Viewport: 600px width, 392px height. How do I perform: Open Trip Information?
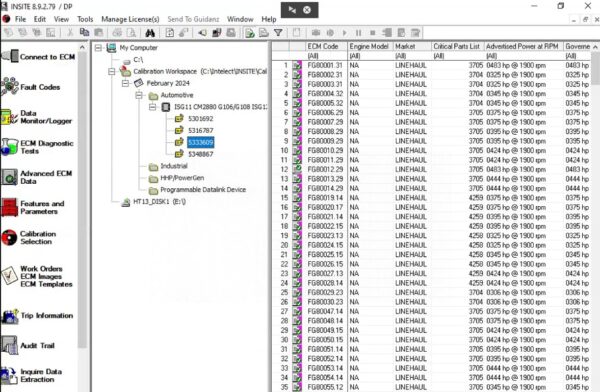click(x=37, y=316)
